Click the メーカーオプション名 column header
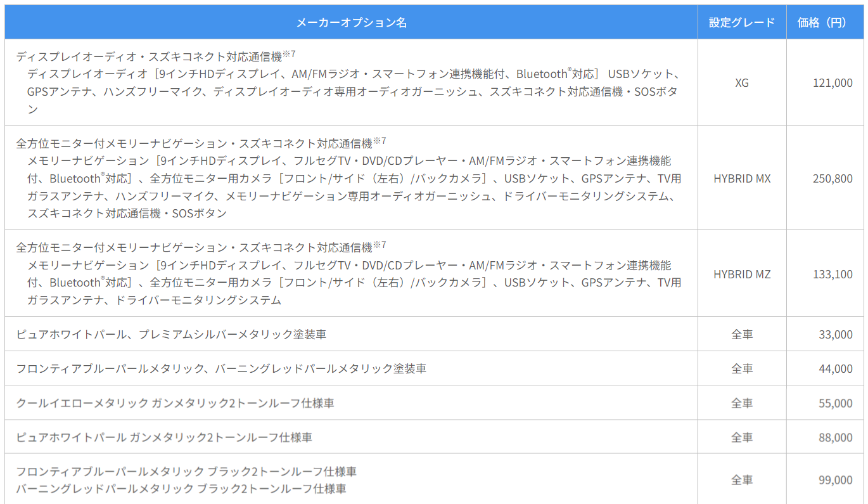 pos(351,22)
